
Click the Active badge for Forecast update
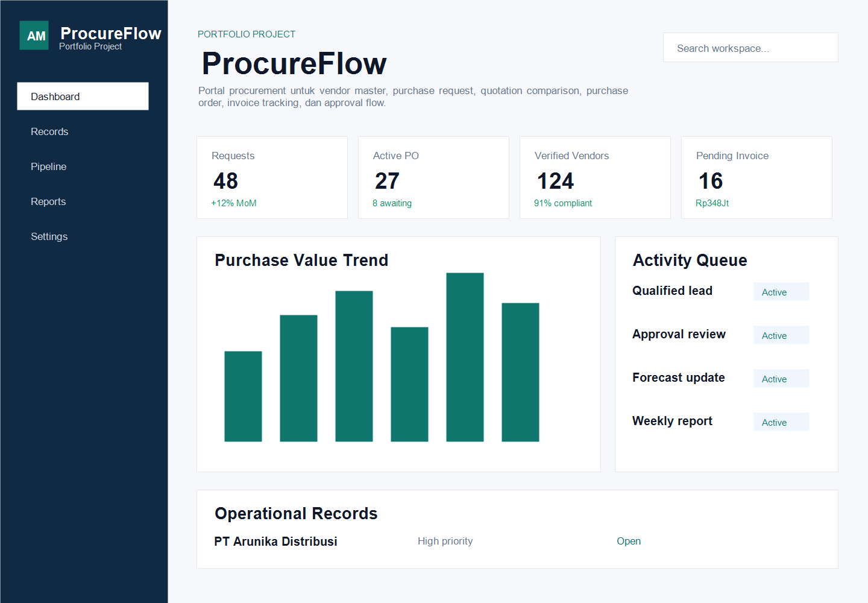(781, 379)
